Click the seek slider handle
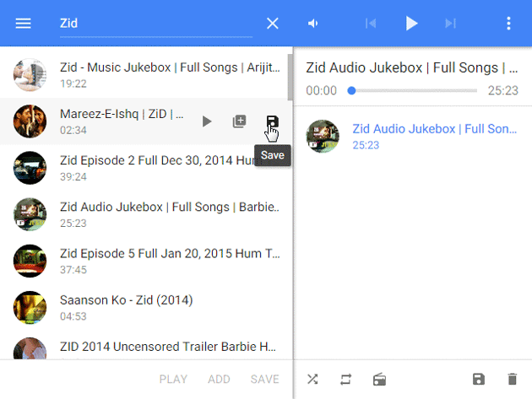The image size is (532, 399). coord(351,90)
